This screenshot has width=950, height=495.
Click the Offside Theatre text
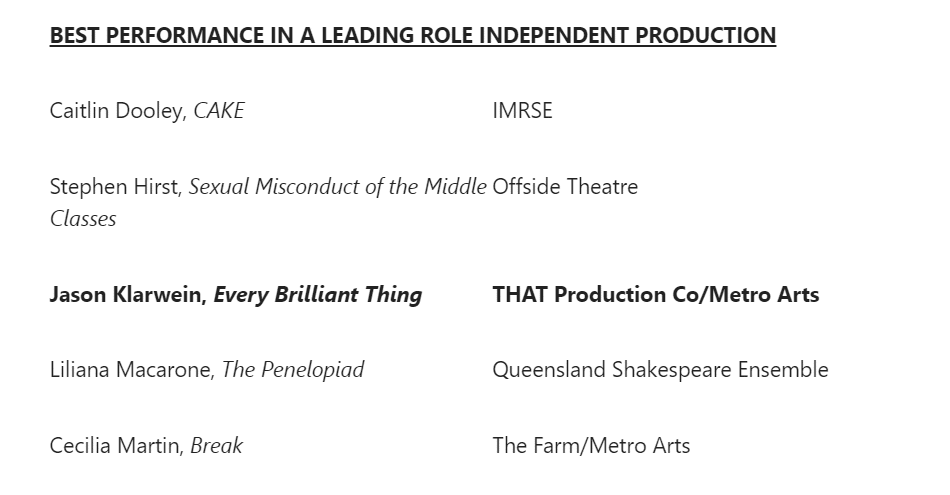click(565, 187)
